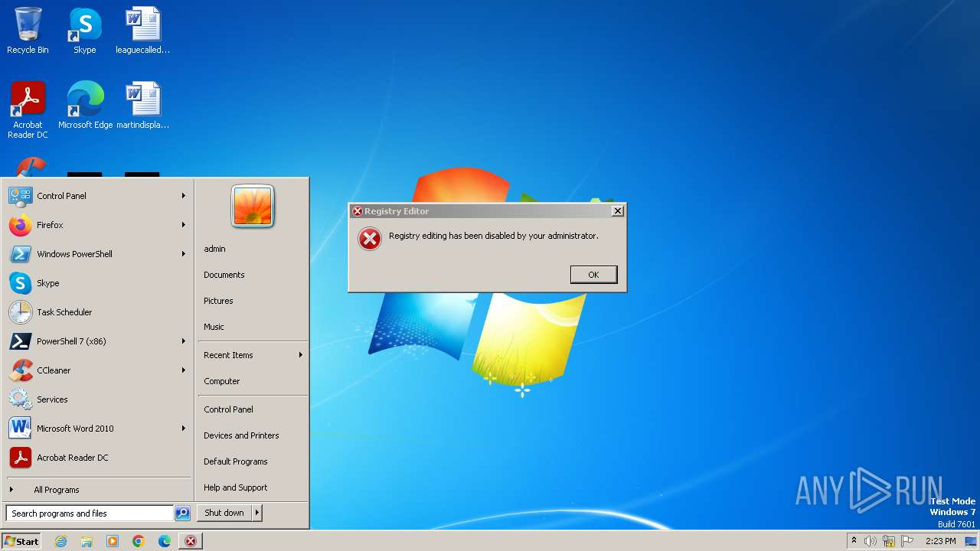Image resolution: width=980 pixels, height=551 pixels.
Task: Open Acrobat Reader DC in Start menu
Action: 97,458
